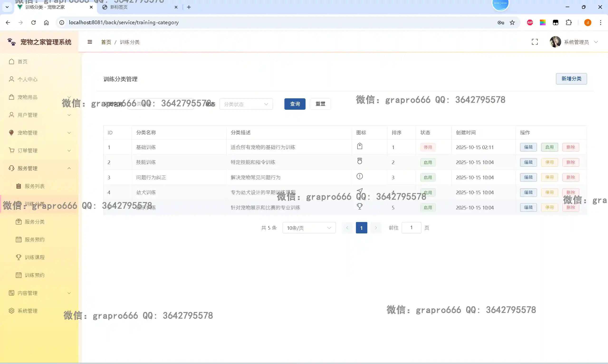Click the browser home icon
Screen dimensions: 608x364
point(46,23)
